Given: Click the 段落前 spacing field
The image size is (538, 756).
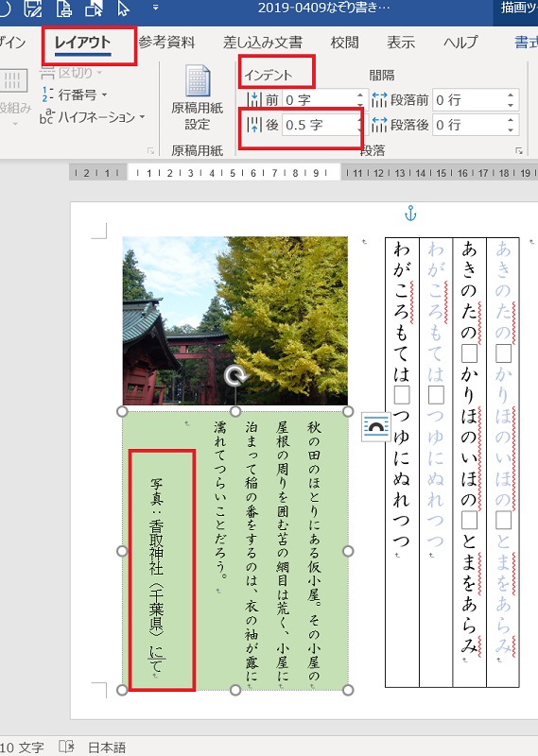Looking at the screenshot, I should pyautogui.click(x=470, y=100).
